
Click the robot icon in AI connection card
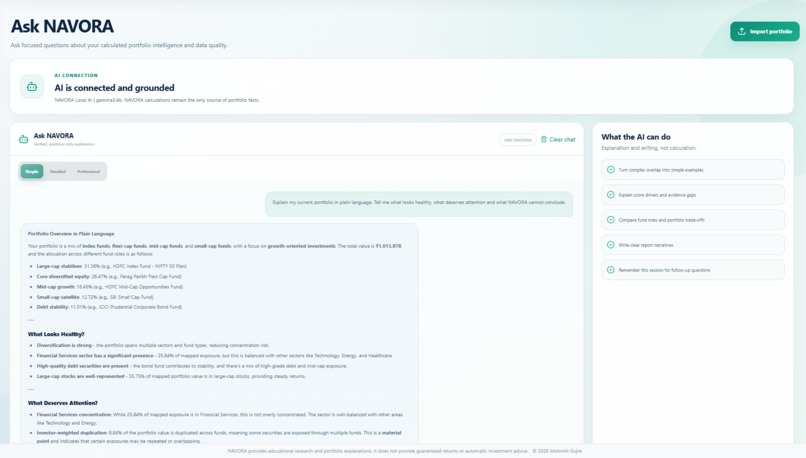coord(32,87)
